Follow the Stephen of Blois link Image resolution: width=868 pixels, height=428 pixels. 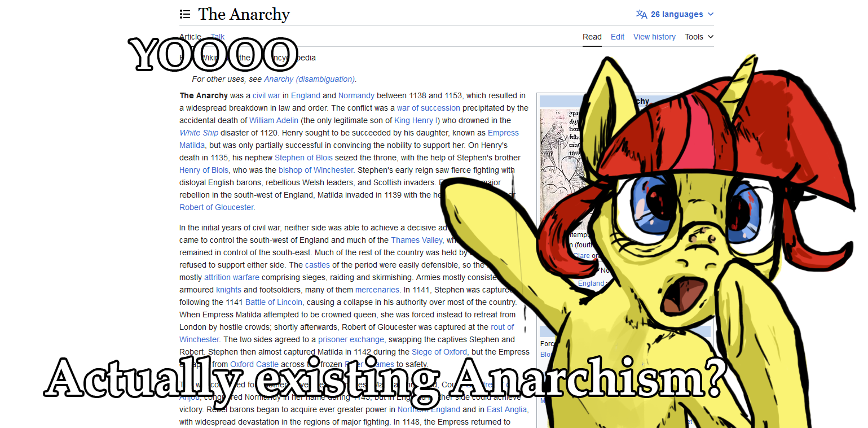303,158
